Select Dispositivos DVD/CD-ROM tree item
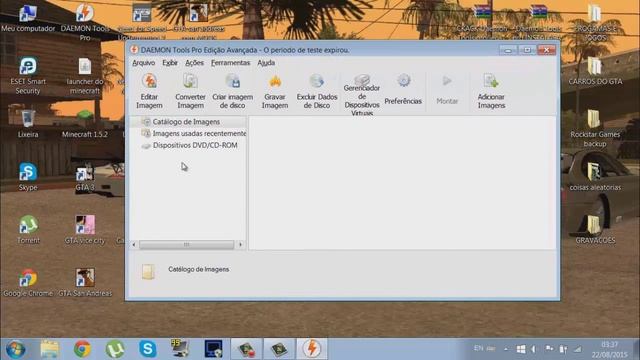Image resolution: width=640 pixels, height=360 pixels. point(189,145)
